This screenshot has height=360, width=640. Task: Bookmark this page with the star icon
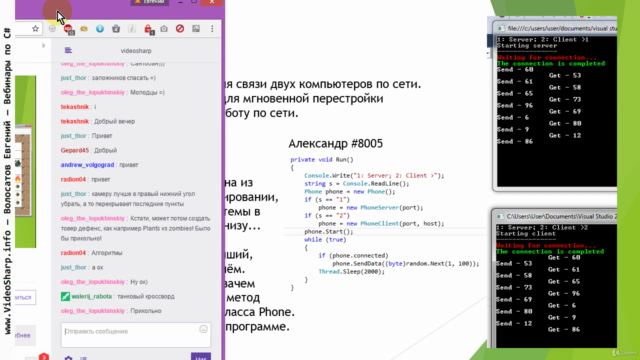(x=36, y=29)
